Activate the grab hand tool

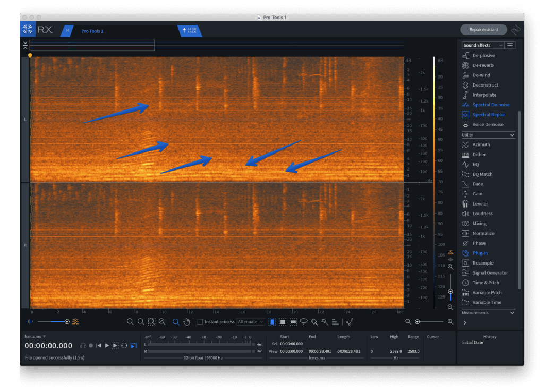(186, 322)
